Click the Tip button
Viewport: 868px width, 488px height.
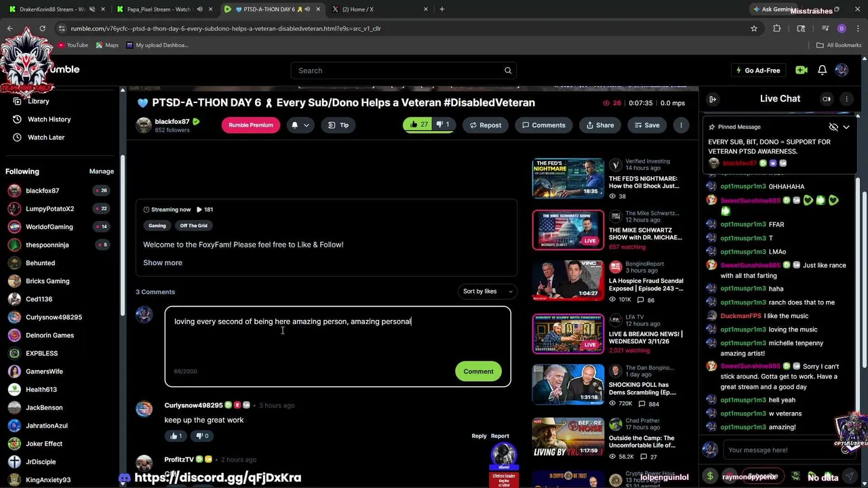338,125
